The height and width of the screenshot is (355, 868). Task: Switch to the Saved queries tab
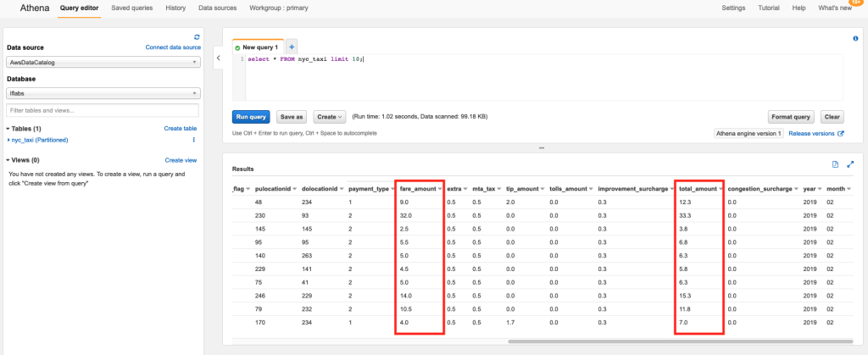[x=131, y=8]
